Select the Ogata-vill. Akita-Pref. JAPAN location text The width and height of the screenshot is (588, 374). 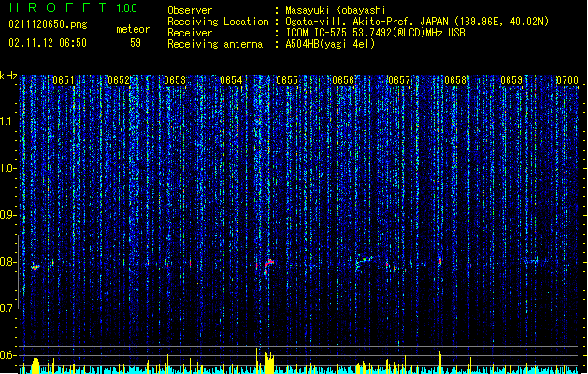tap(417, 22)
